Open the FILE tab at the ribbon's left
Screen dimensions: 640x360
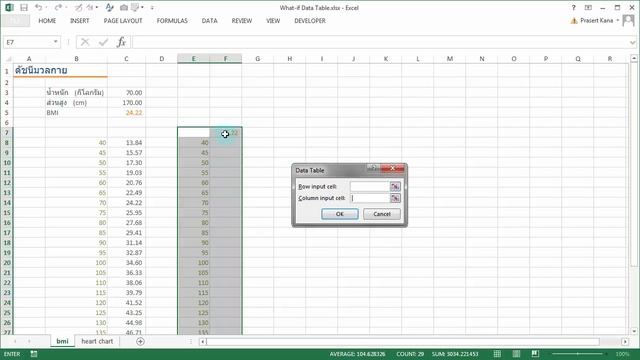pyautogui.click(x=16, y=21)
